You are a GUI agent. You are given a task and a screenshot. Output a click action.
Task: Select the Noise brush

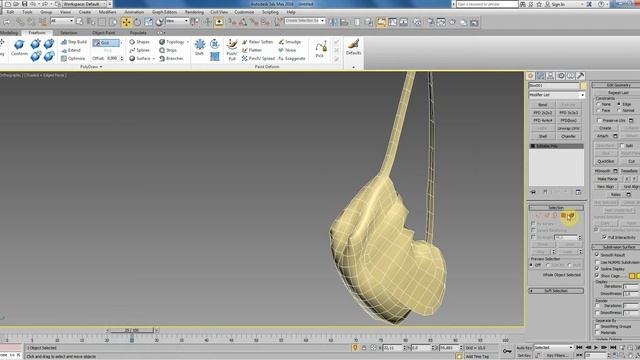pyautogui.click(x=287, y=50)
